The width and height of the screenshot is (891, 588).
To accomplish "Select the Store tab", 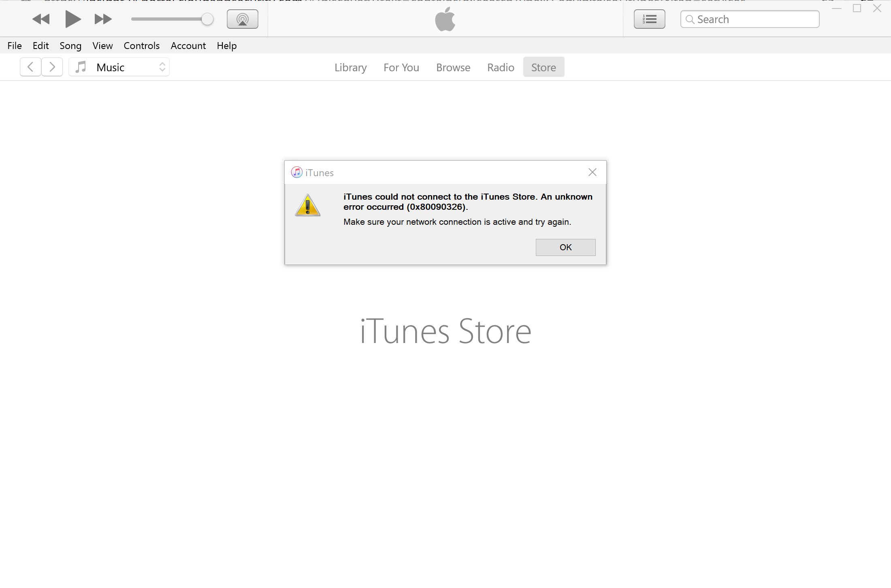I will point(544,67).
